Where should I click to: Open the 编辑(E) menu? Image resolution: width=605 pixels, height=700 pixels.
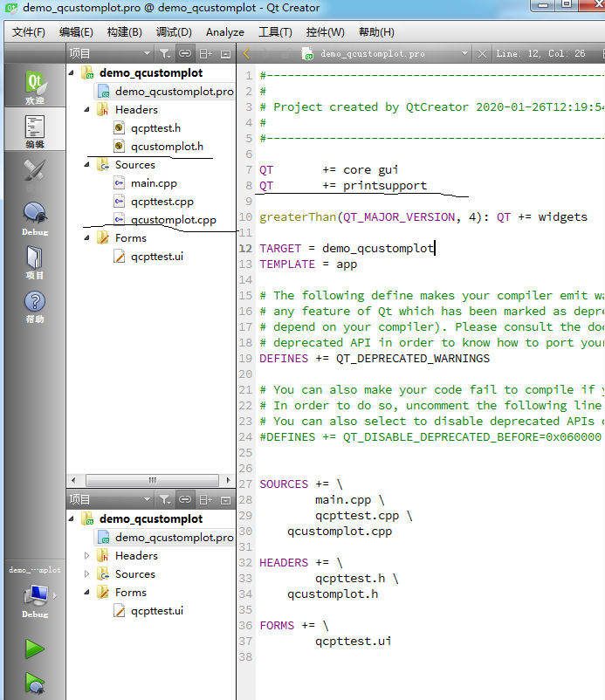point(76,32)
